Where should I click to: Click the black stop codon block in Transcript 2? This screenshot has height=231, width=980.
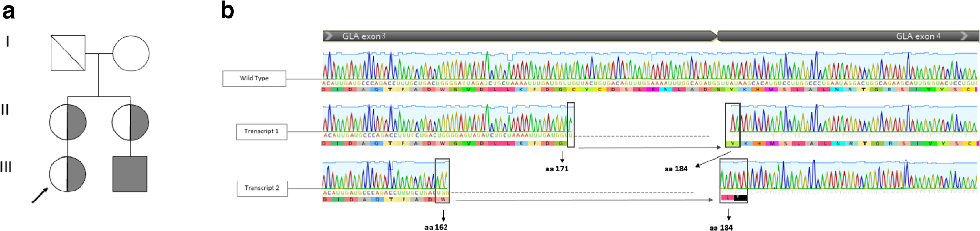740,198
